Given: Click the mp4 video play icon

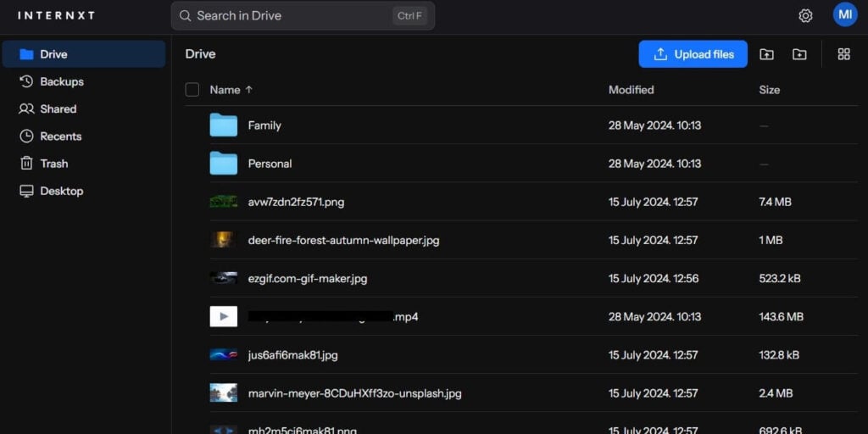Looking at the screenshot, I should pyautogui.click(x=223, y=316).
